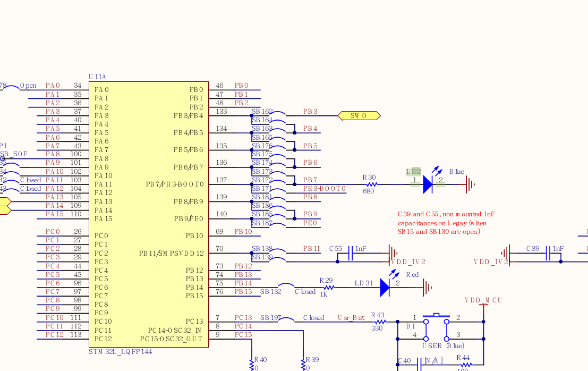This screenshot has height=371, width=588.
Task: Select the U11A designator label
Action: pyautogui.click(x=97, y=77)
